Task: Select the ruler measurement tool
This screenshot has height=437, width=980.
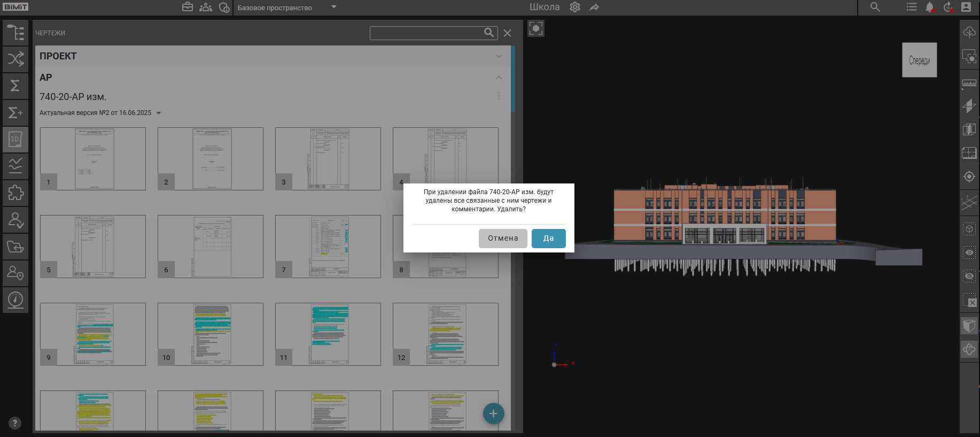Action: (969, 83)
